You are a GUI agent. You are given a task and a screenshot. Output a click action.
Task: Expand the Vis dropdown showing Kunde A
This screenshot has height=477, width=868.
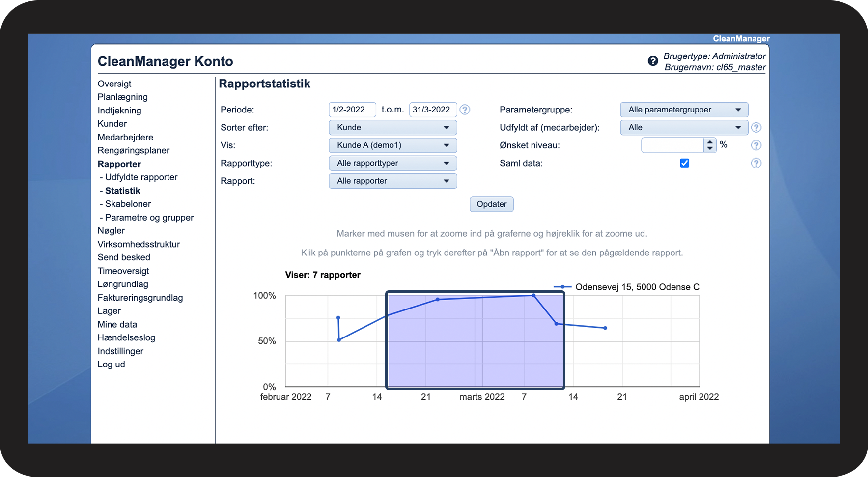click(x=392, y=145)
